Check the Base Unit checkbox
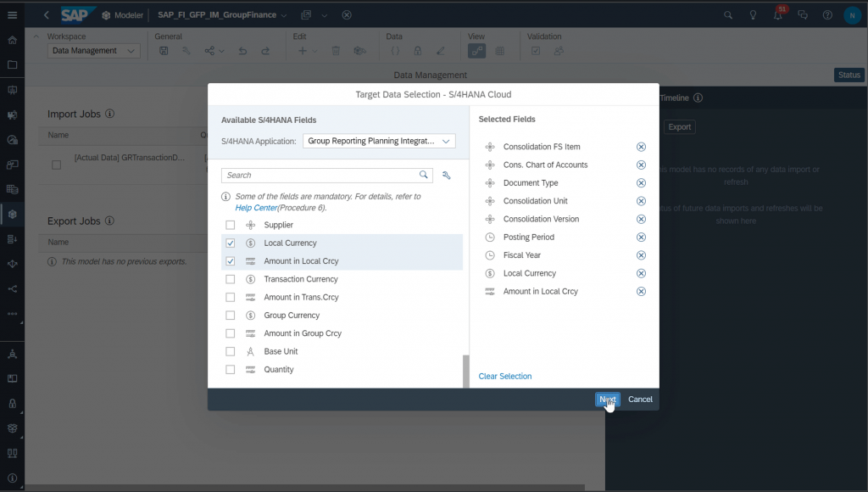The width and height of the screenshot is (868, 492). point(231,352)
